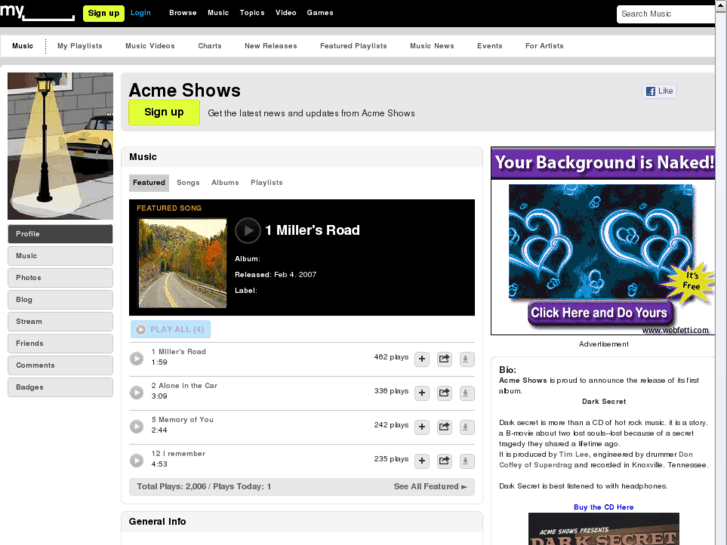Click the webfetti background advertisement

[603, 241]
